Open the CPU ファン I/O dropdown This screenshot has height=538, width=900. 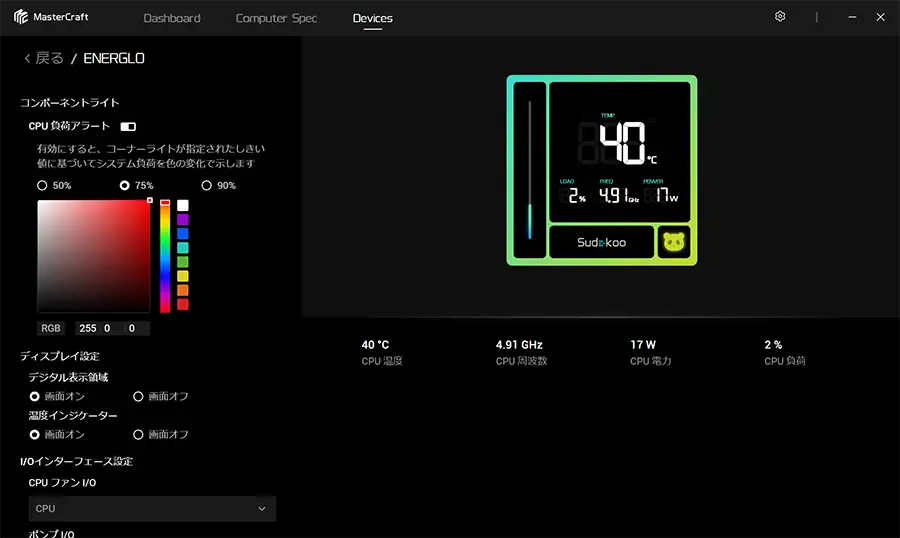[x=152, y=509]
